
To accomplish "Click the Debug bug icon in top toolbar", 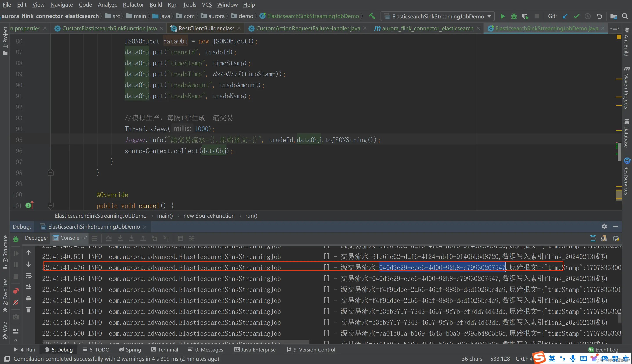I will (514, 16).
